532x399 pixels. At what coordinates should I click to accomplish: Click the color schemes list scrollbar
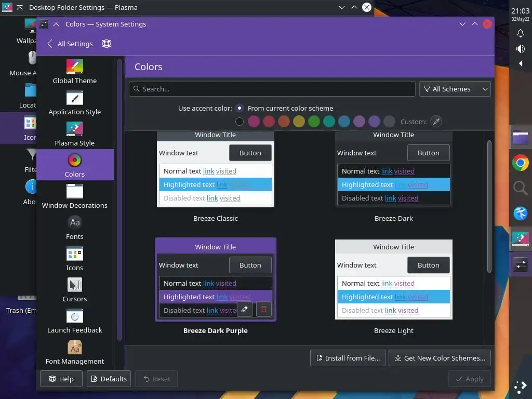[489, 206]
